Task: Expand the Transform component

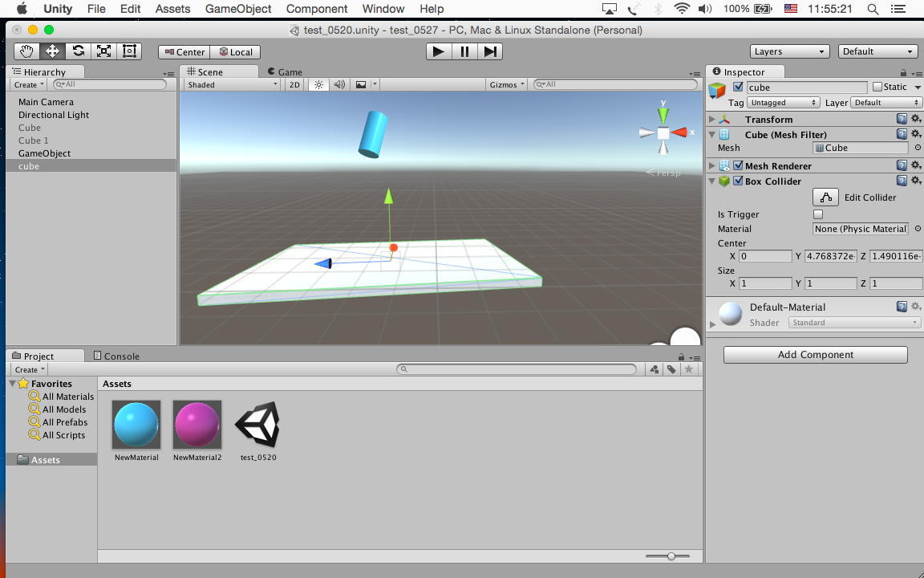Action: click(712, 119)
